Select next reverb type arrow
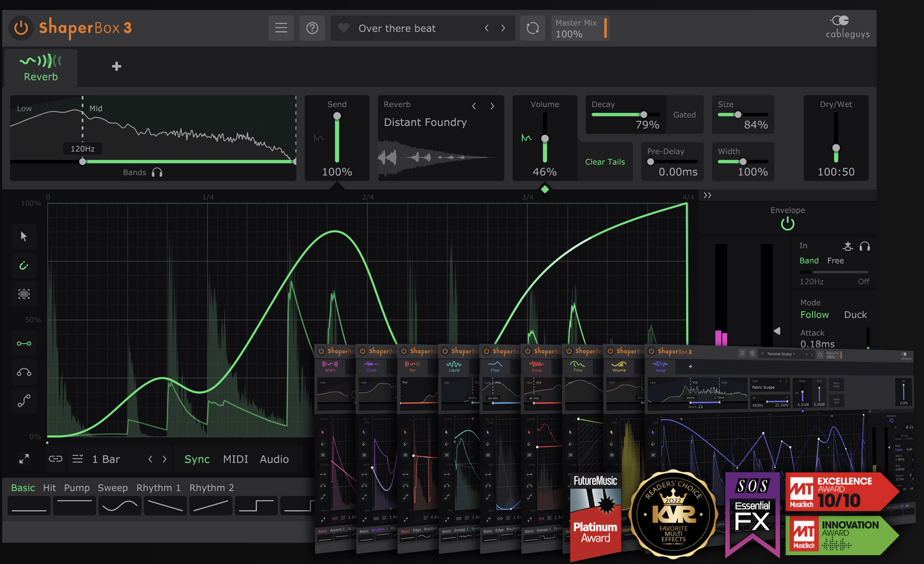The image size is (924, 564). (x=492, y=106)
